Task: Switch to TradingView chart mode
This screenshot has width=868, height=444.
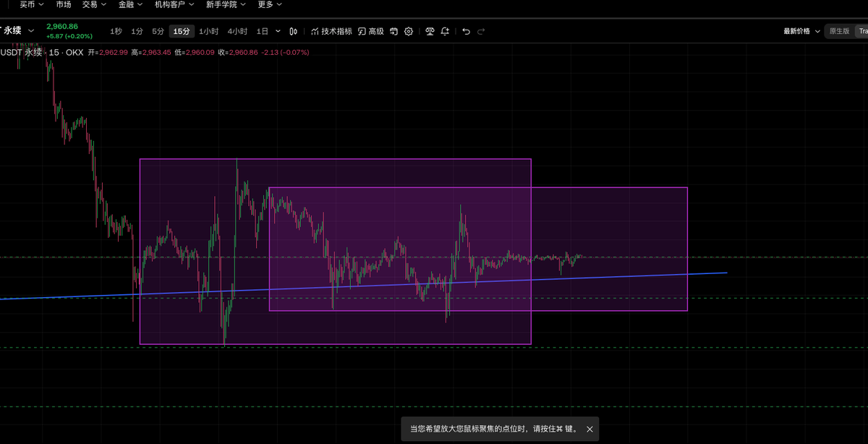Action: click(861, 31)
